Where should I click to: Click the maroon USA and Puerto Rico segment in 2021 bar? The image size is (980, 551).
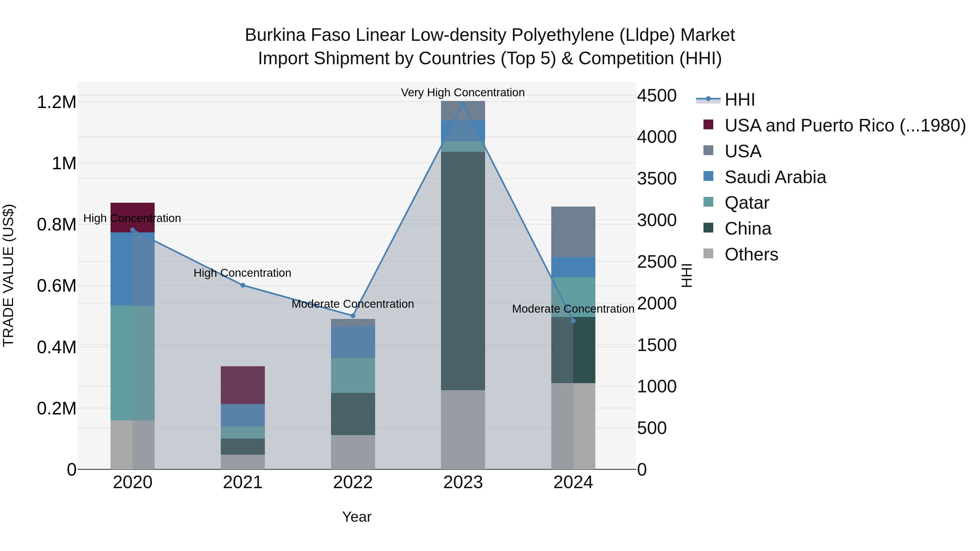tap(243, 385)
